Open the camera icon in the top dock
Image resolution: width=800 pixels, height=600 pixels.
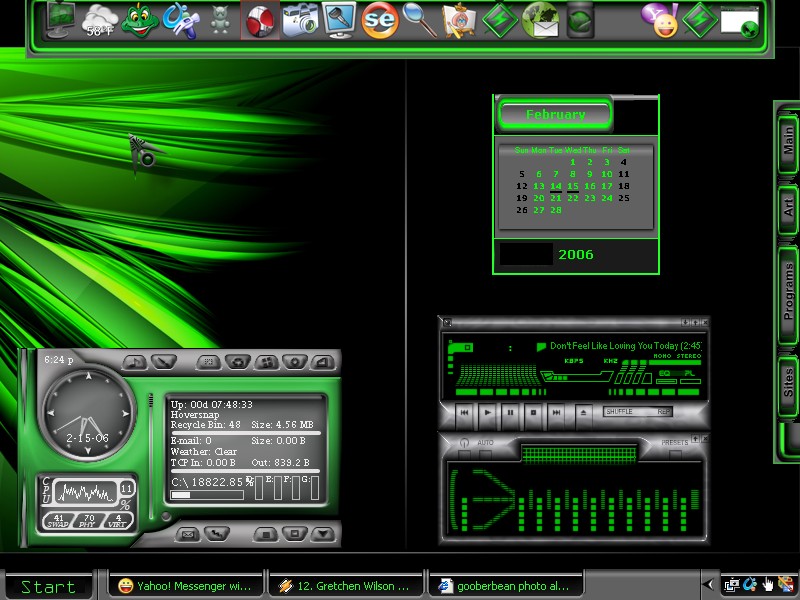coord(301,20)
